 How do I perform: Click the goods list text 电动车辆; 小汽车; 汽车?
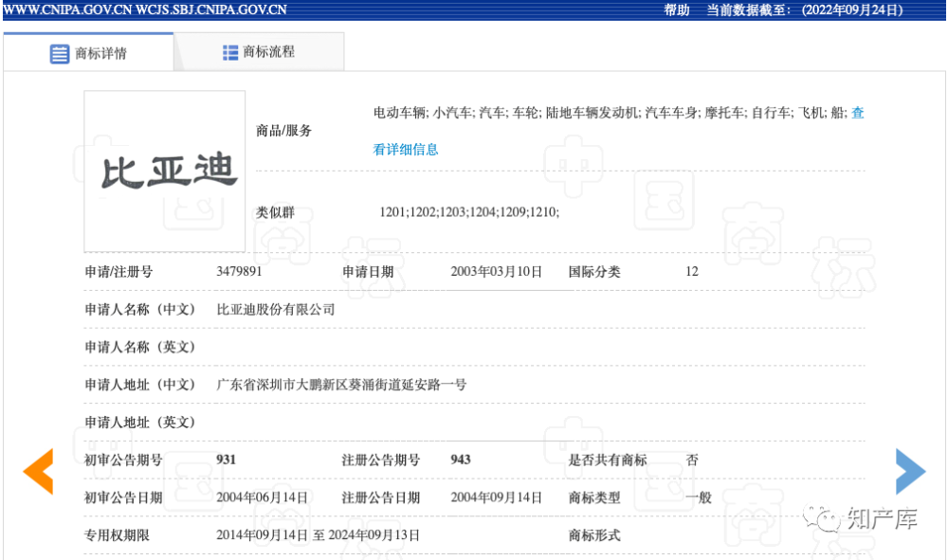(x=439, y=113)
